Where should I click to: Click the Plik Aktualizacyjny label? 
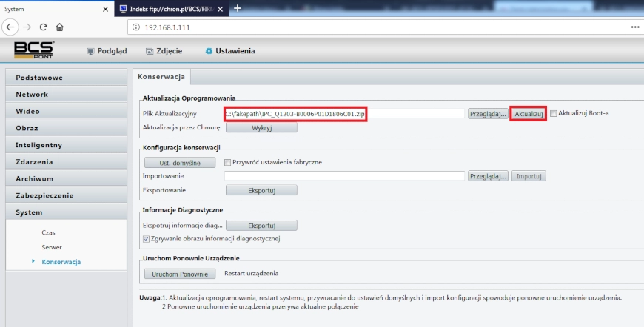tap(170, 113)
